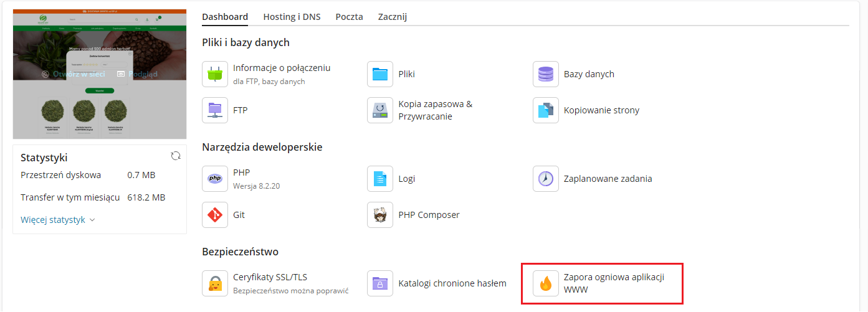Refresh statistics with the reload icon

(176, 156)
